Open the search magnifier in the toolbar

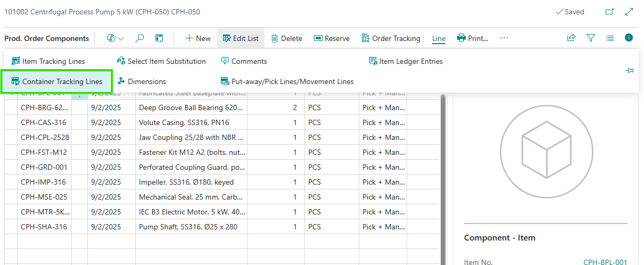coord(139,38)
